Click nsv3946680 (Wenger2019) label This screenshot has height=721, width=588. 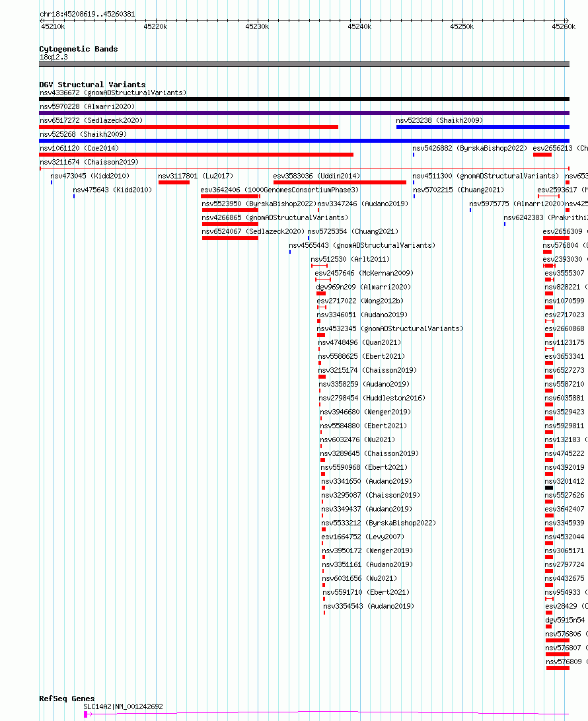click(x=365, y=410)
